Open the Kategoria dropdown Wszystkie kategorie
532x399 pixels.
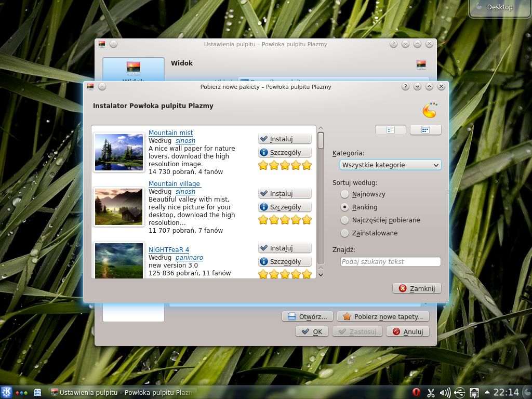pyautogui.click(x=390, y=165)
